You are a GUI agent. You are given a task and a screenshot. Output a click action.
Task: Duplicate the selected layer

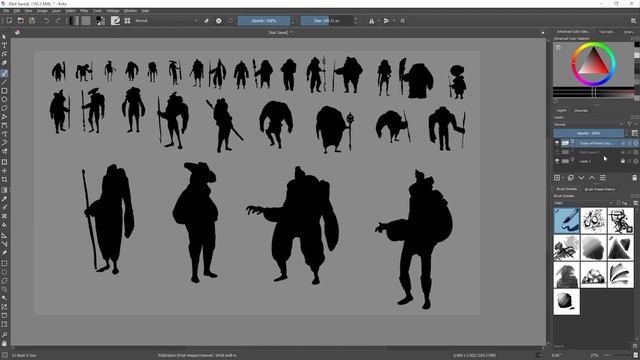pos(571,178)
